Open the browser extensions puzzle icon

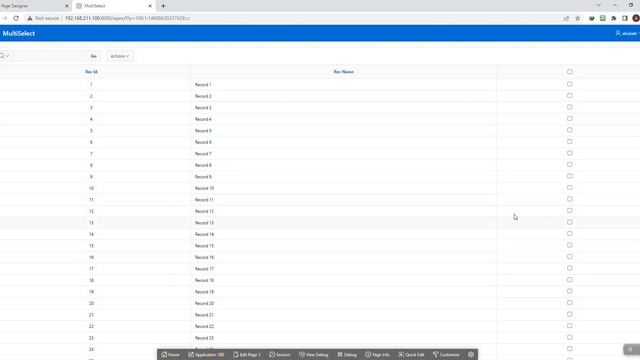613,18
